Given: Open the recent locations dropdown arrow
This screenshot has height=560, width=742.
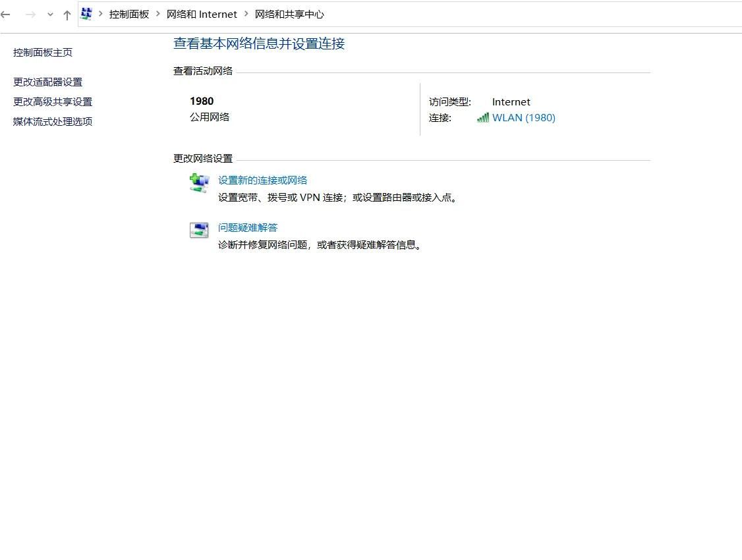Looking at the screenshot, I should click(50, 14).
